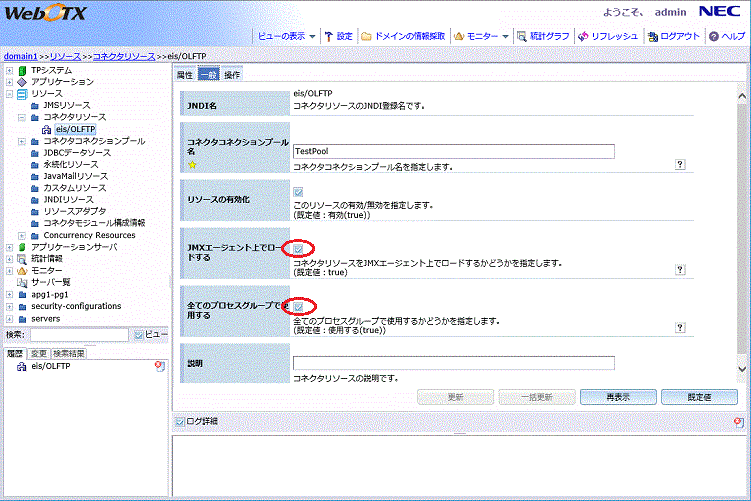Toggle JMXエージェント上でロードする checkbox
This screenshot has width=751, height=501.
(x=298, y=248)
